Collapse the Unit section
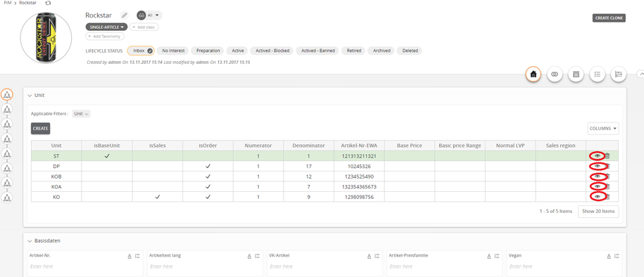Screen dimensions: 644x277 (30, 95)
